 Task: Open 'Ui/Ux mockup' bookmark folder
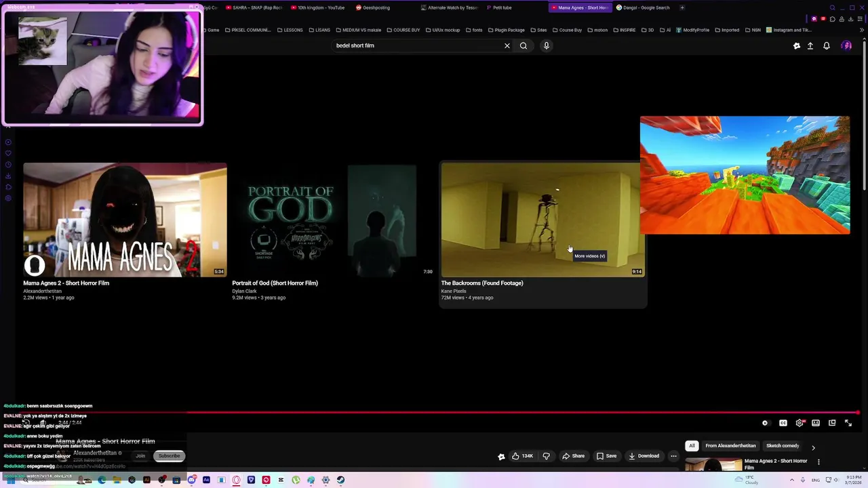pos(442,30)
